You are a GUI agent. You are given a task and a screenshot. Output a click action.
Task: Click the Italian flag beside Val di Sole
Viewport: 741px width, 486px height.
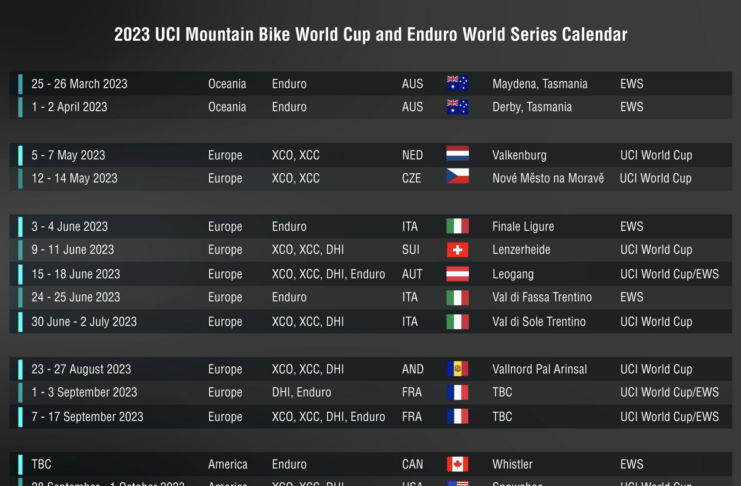pyautogui.click(x=457, y=322)
